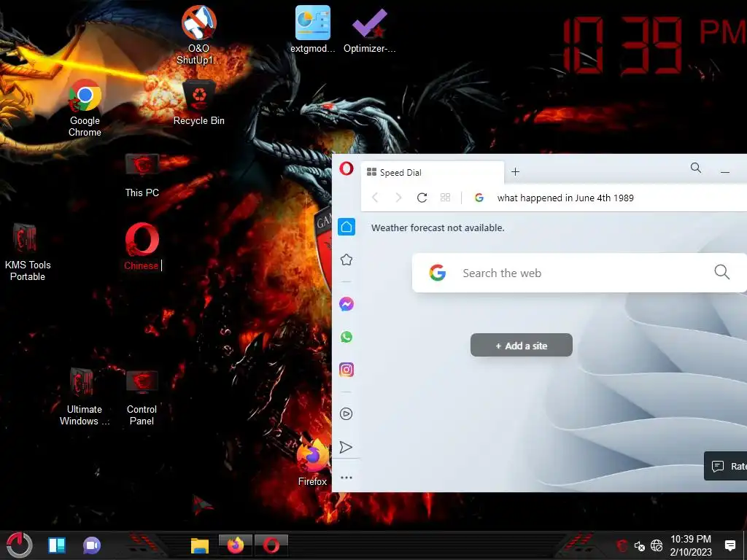Open Speed Dial grid toolbar button
This screenshot has width=747, height=560.
446,197
